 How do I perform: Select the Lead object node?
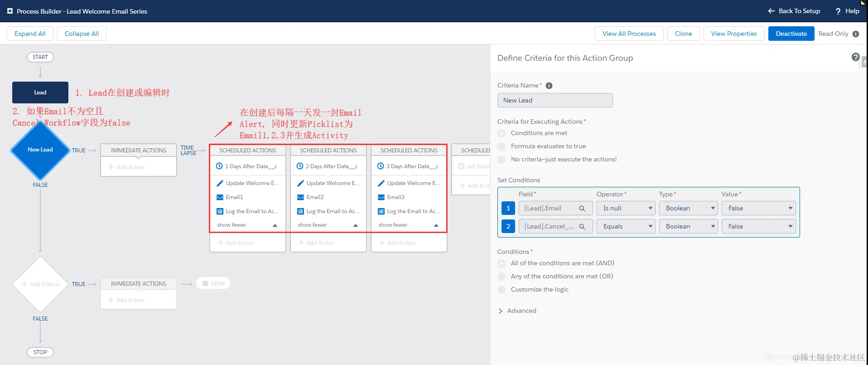pos(40,92)
